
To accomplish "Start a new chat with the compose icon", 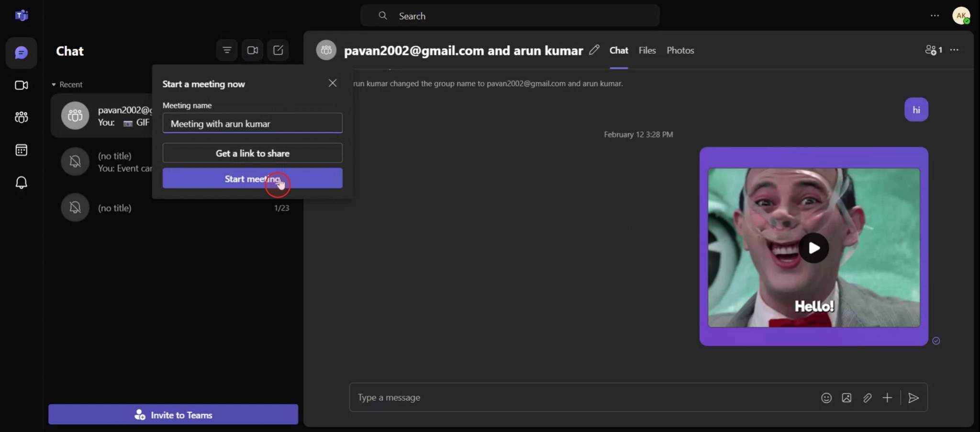I will [x=278, y=50].
